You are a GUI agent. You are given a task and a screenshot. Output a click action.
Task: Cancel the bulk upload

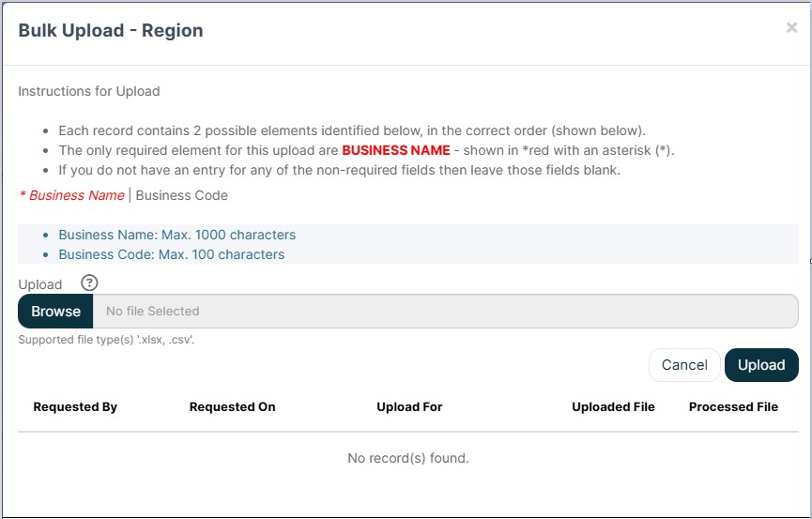coord(684,365)
